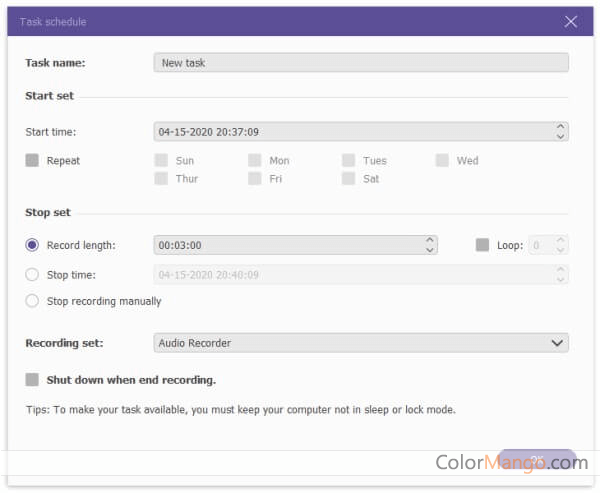This screenshot has width=600, height=493.
Task: Select Stop recording manually option
Action: coord(33,301)
